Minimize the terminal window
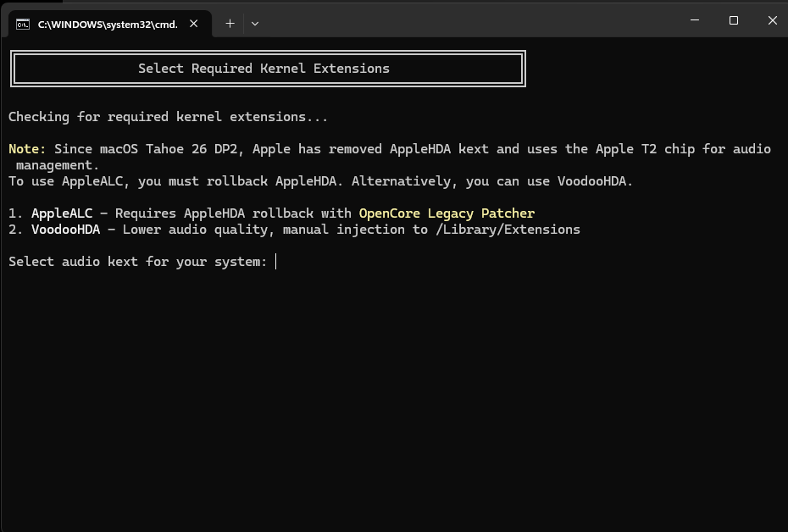788x532 pixels. coord(695,20)
